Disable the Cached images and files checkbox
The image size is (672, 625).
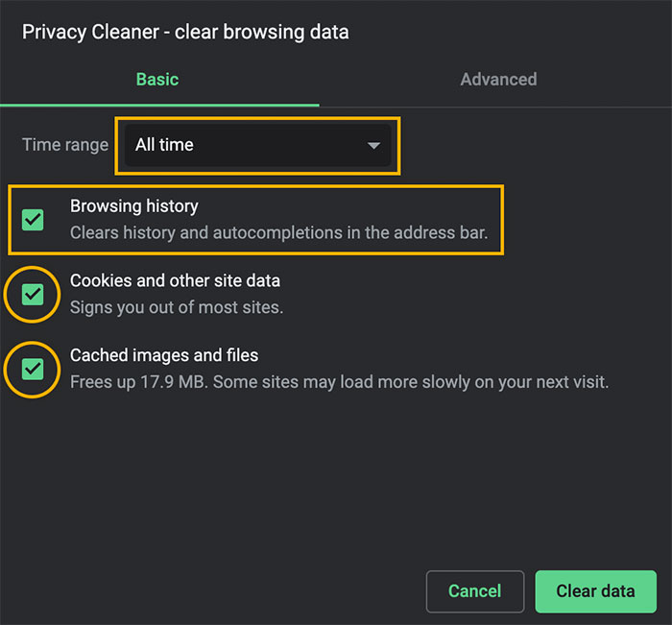tap(33, 368)
